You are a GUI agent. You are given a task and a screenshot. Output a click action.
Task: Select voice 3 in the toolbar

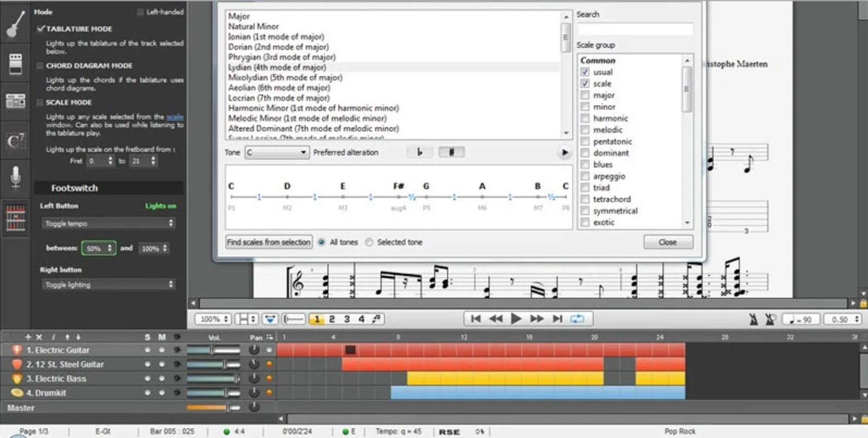346,319
